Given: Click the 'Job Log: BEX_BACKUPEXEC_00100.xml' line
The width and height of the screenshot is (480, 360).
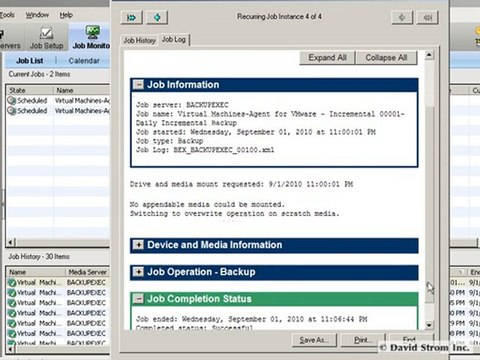Looking at the screenshot, I should (205, 150).
